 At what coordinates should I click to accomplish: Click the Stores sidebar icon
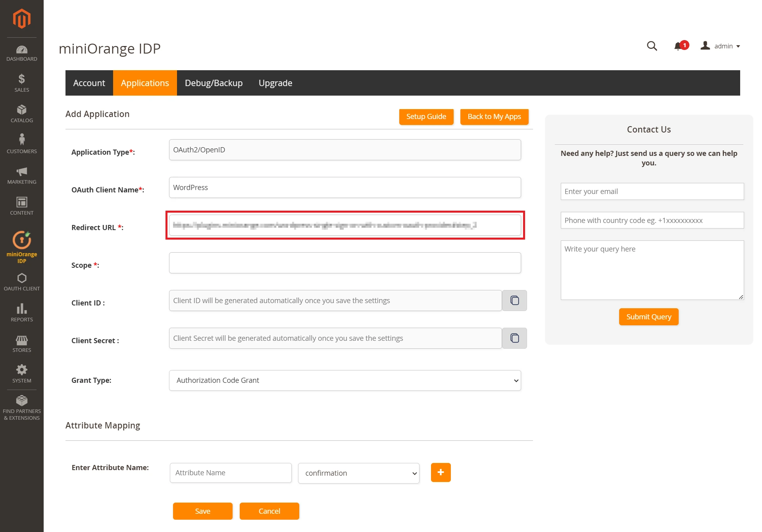pos(21,342)
